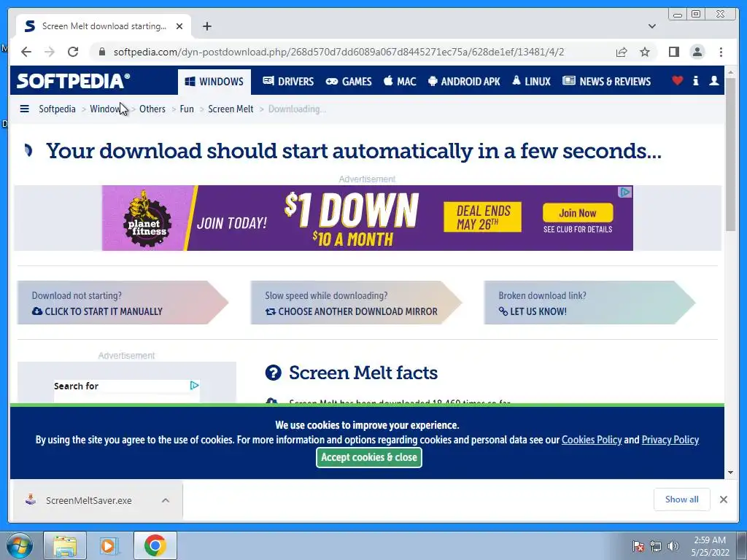Open the hamburger menu beside breadcrumbs
The image size is (747, 560).
24,109
